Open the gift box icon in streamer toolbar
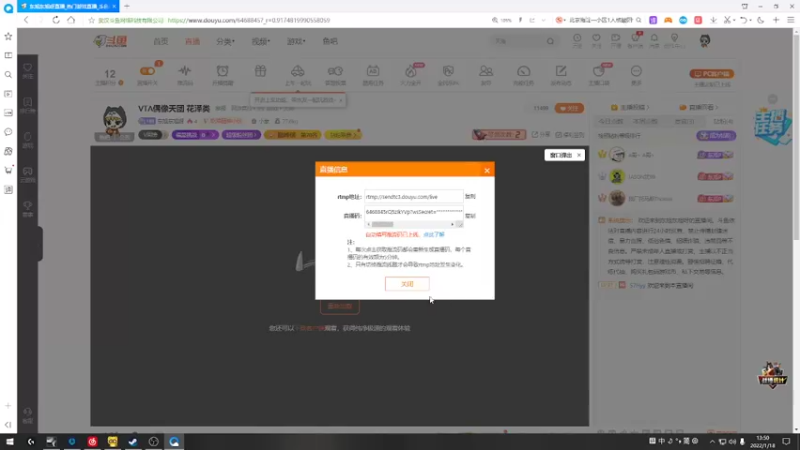800x450 pixels. click(260, 71)
